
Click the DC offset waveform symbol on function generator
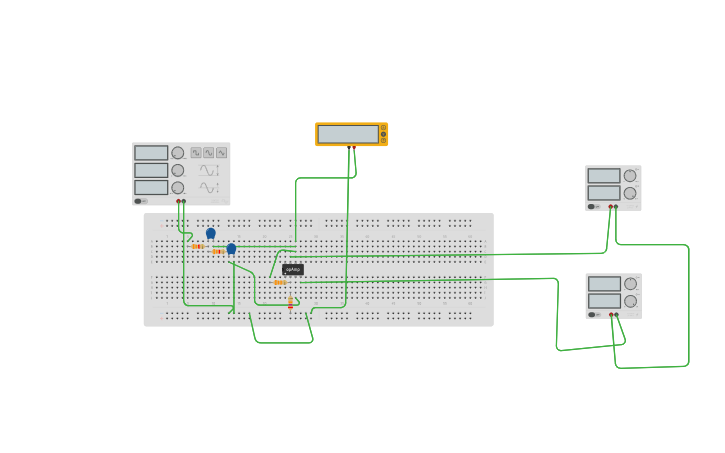coord(209,187)
